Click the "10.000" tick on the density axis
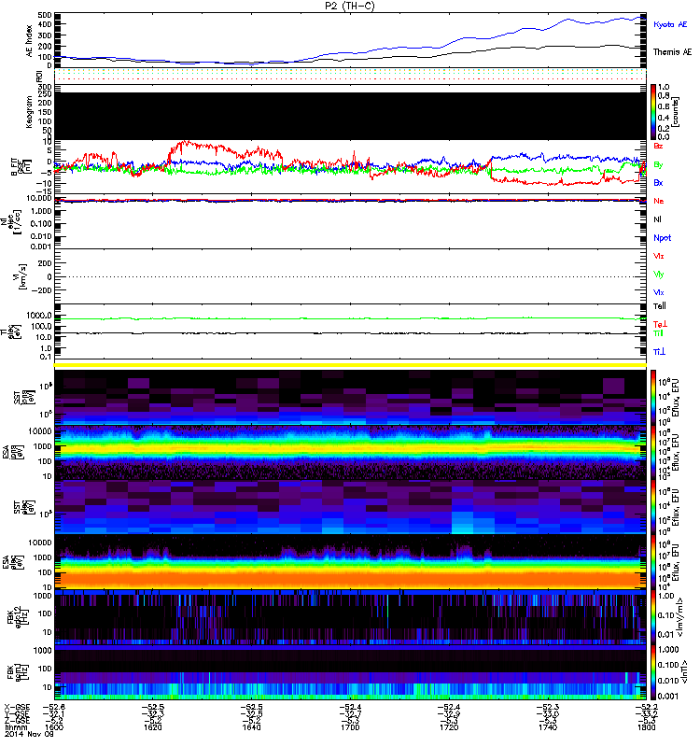This screenshot has width=700, height=747. [39, 198]
